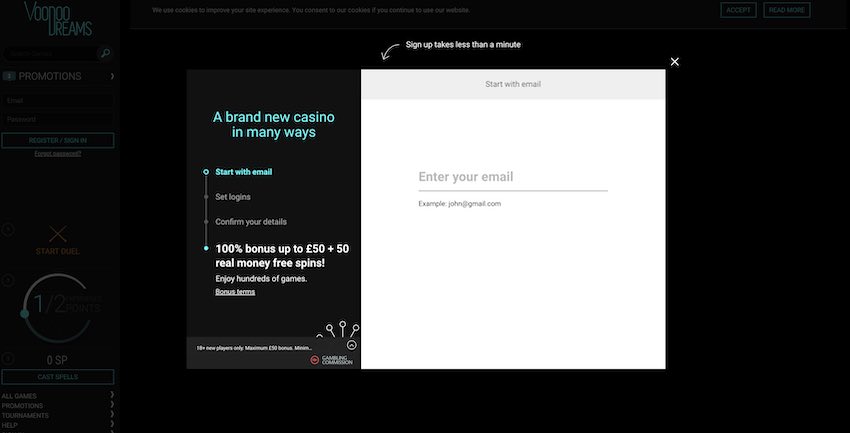The image size is (850, 433).
Task: Click the CAST SPELLS button
Action: click(58, 377)
